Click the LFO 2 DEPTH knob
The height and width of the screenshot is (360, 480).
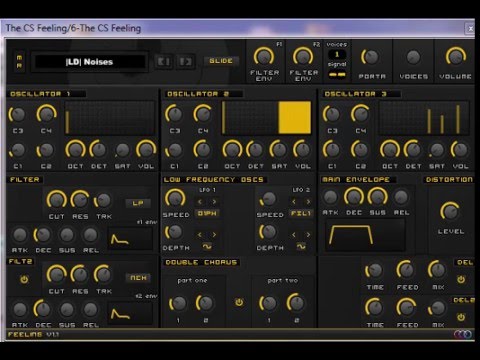click(x=268, y=232)
